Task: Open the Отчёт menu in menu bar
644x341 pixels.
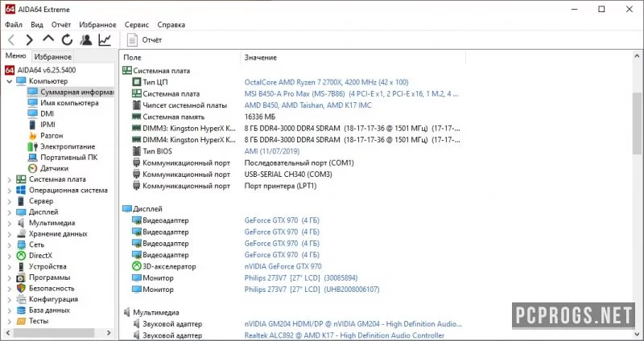Action: tap(61, 25)
